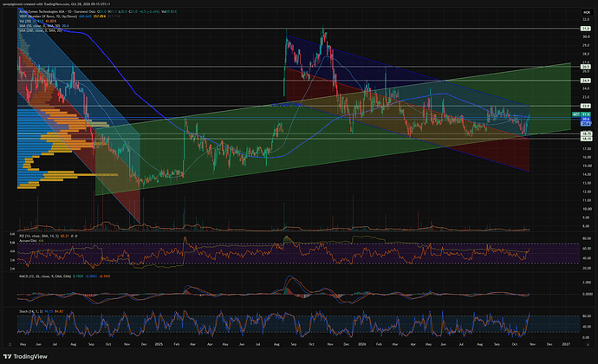Click the 31.0 horizontal line price label
The width and height of the screenshot is (598, 364).
(585, 29)
